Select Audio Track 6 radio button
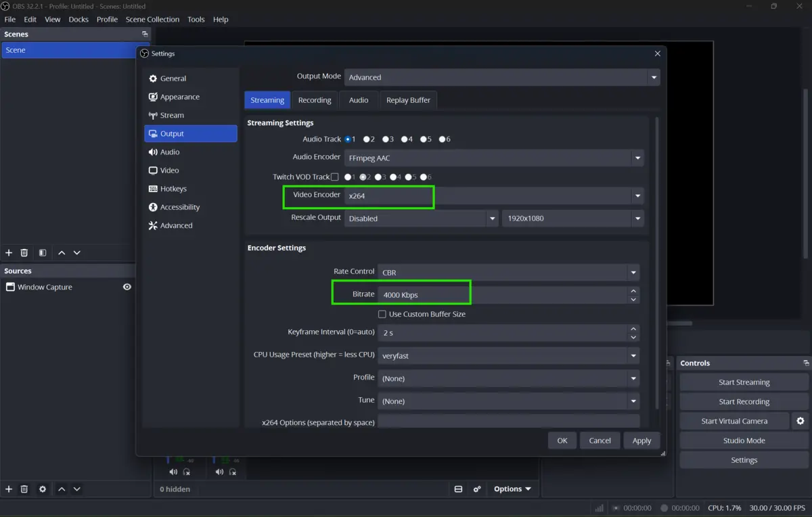812x517 pixels. tap(443, 139)
